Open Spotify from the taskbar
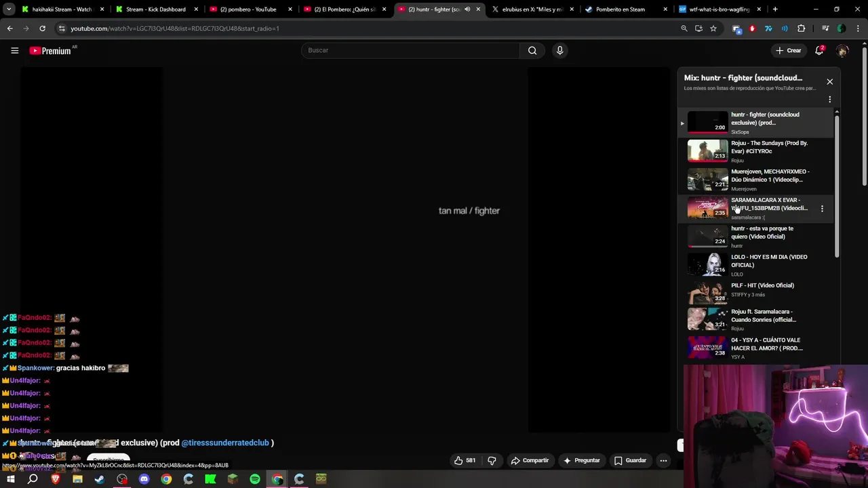 coord(255,479)
